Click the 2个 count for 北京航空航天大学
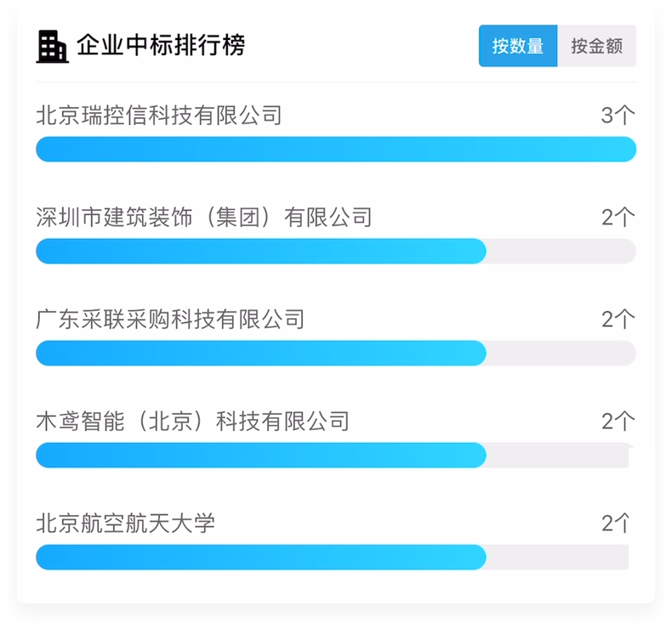The image size is (672, 629). pyautogui.click(x=615, y=523)
